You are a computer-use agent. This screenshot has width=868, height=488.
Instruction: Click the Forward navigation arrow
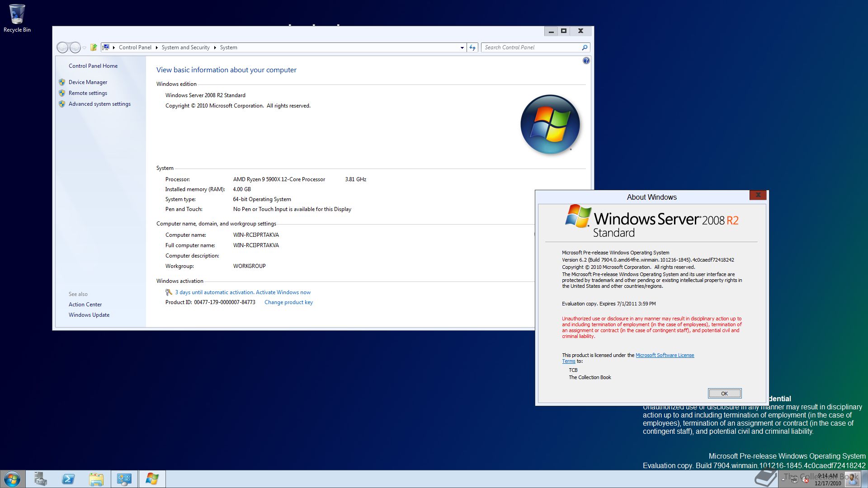click(75, 47)
